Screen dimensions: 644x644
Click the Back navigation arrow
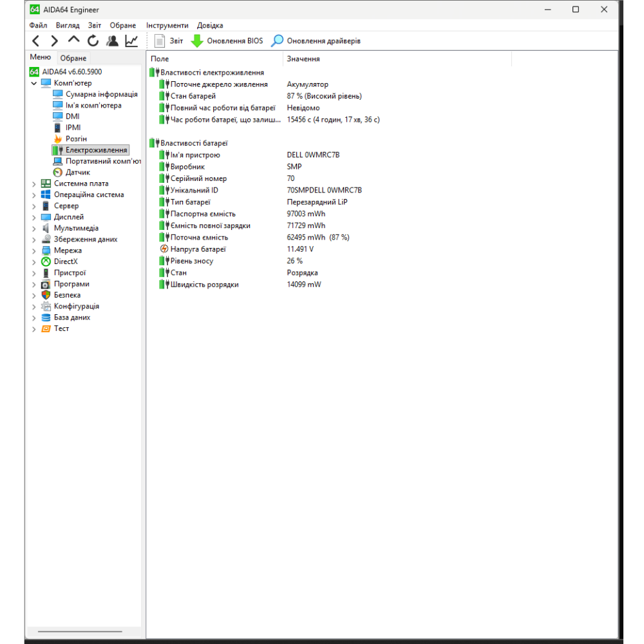[x=36, y=41]
